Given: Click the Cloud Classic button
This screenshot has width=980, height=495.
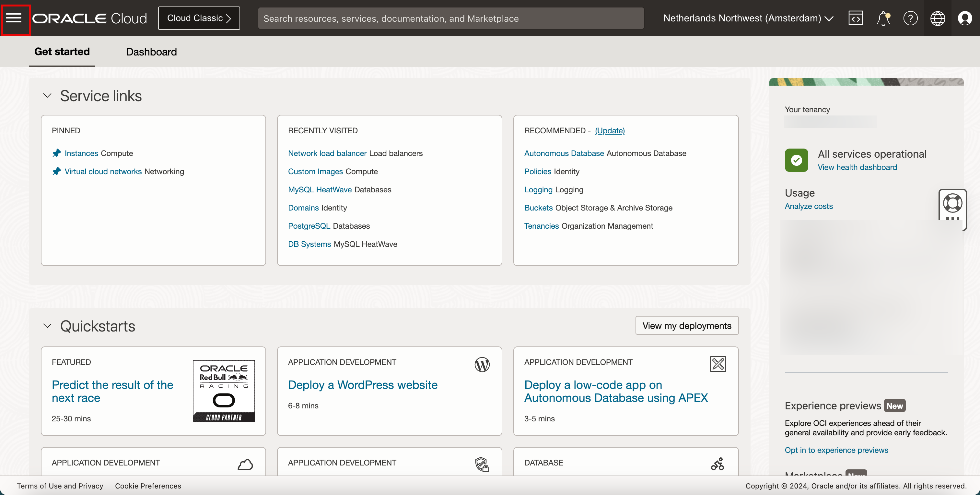Looking at the screenshot, I should point(199,18).
